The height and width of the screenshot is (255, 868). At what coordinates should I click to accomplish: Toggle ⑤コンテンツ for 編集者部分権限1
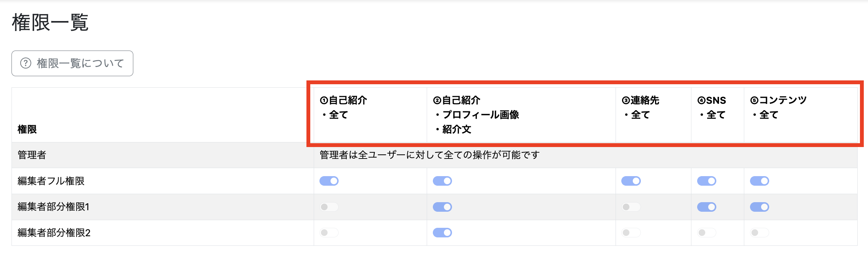coord(760,207)
